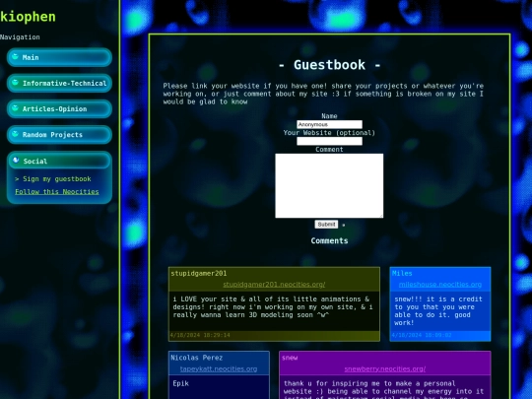Open the Main navigation button
Viewport: 532px width, 399px height.
(x=59, y=57)
